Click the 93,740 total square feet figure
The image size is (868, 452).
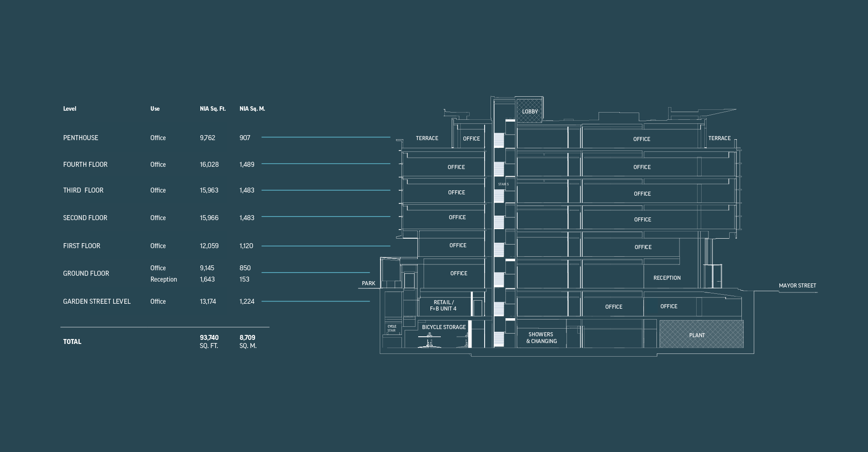pos(209,338)
